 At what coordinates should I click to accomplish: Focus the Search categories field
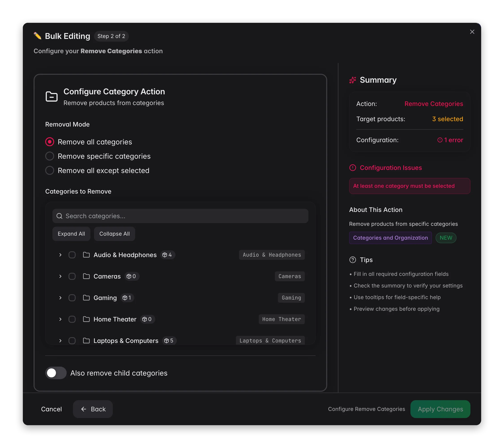pyautogui.click(x=180, y=216)
